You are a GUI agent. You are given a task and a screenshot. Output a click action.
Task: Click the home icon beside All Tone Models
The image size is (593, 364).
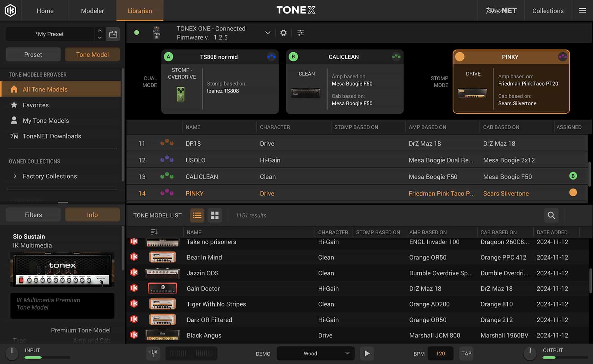tap(14, 89)
